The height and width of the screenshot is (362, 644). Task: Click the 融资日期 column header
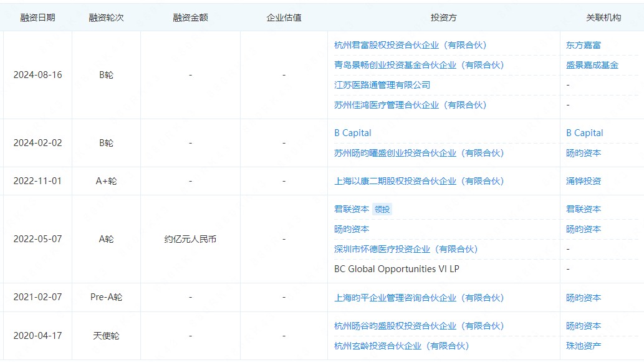(37, 17)
